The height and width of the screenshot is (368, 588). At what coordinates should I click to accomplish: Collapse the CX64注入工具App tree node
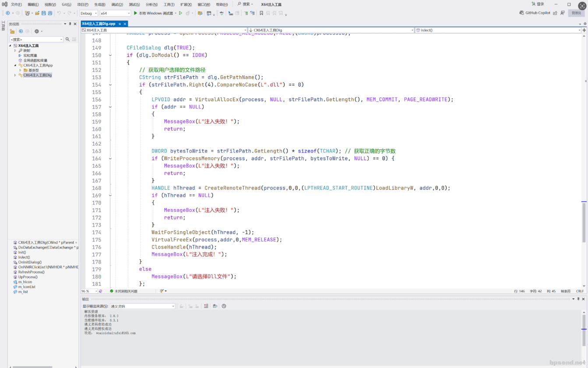click(15, 65)
